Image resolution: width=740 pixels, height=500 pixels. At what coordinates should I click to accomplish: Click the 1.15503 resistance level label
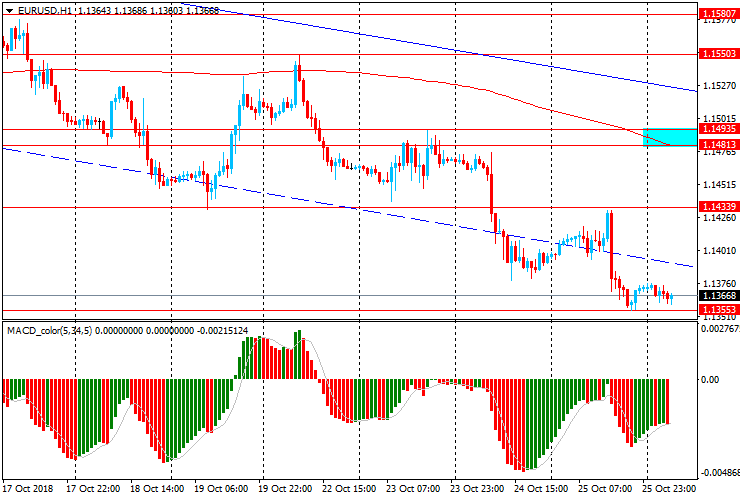719,54
